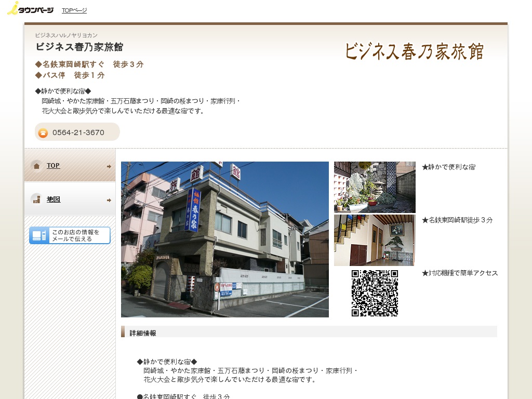Click the orange telephone icon
This screenshot has height=399, width=532.
[43, 133]
